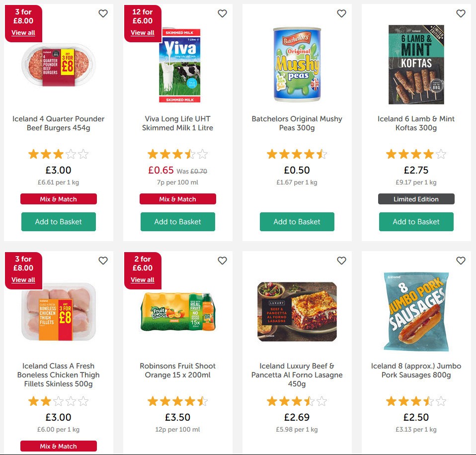The width and height of the screenshot is (476, 455).
Task: Add the Batchelors Mushy Peas to basket
Action: [297, 222]
